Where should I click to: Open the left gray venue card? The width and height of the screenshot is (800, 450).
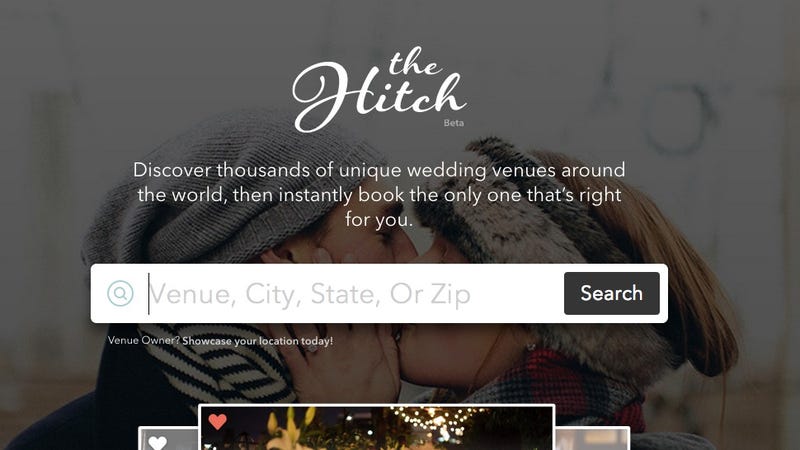click(168, 439)
